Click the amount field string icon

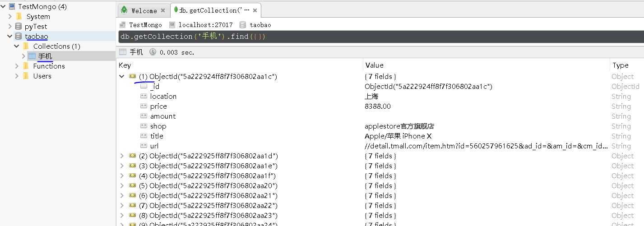coord(144,116)
